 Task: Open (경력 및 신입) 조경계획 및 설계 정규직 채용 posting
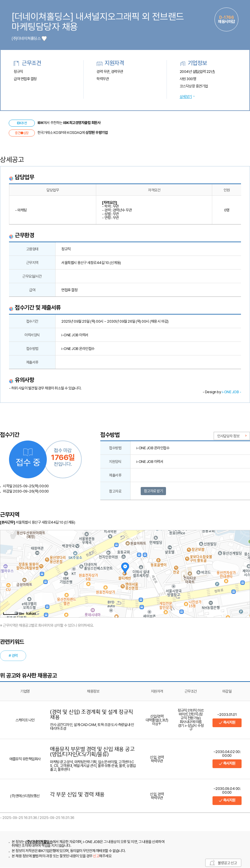click(x=92, y=714)
